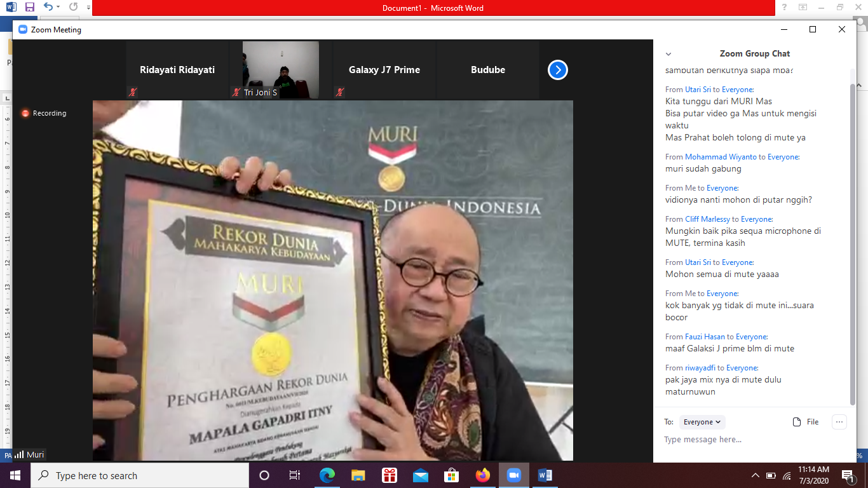The width and height of the screenshot is (868, 488).
Task: Select the Galaxy J7 Prime participant tile
Action: pos(384,70)
